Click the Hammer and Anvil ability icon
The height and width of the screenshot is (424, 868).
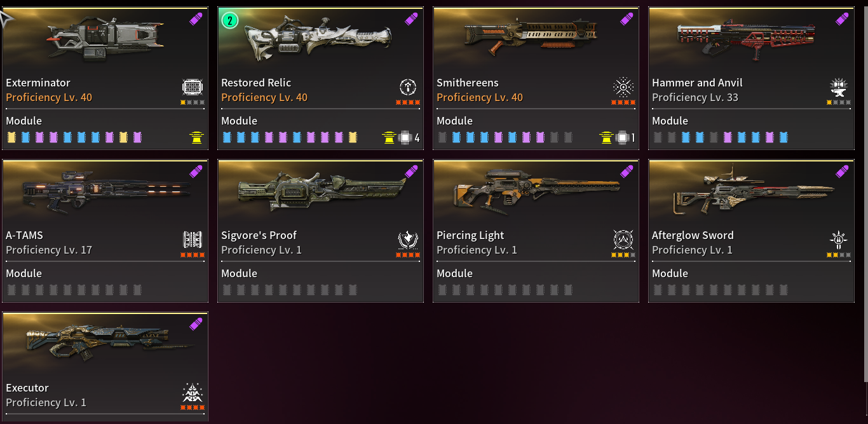tap(839, 87)
